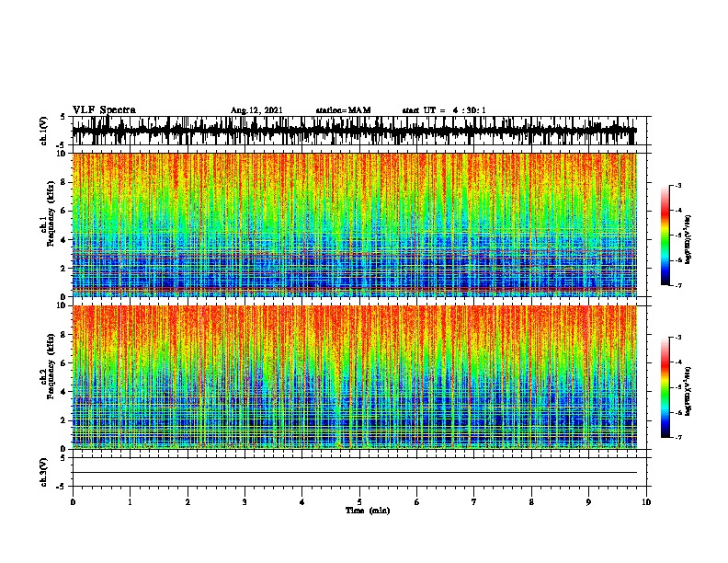The height and width of the screenshot is (563, 728).
Task: Click the time axis tick label "3"
Action: click(x=245, y=502)
